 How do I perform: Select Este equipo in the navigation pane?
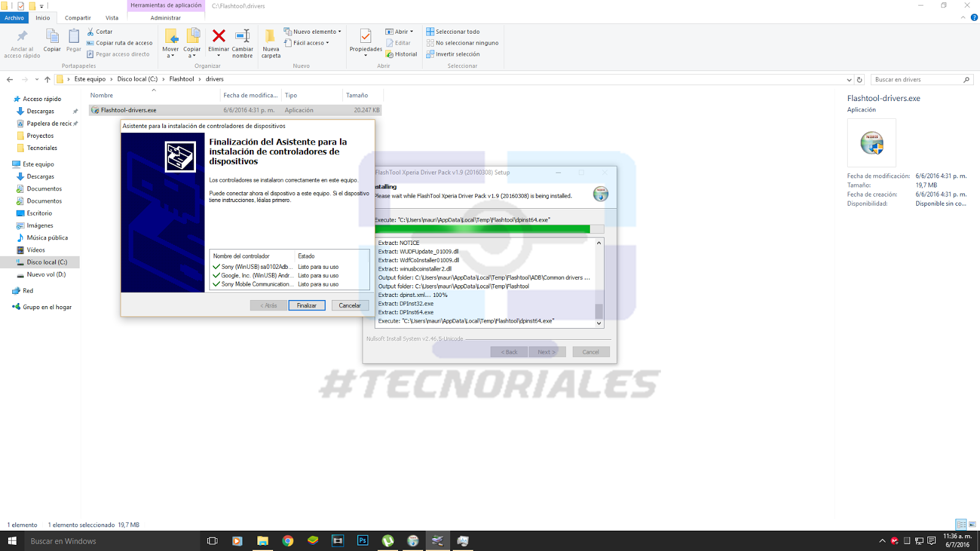point(38,164)
